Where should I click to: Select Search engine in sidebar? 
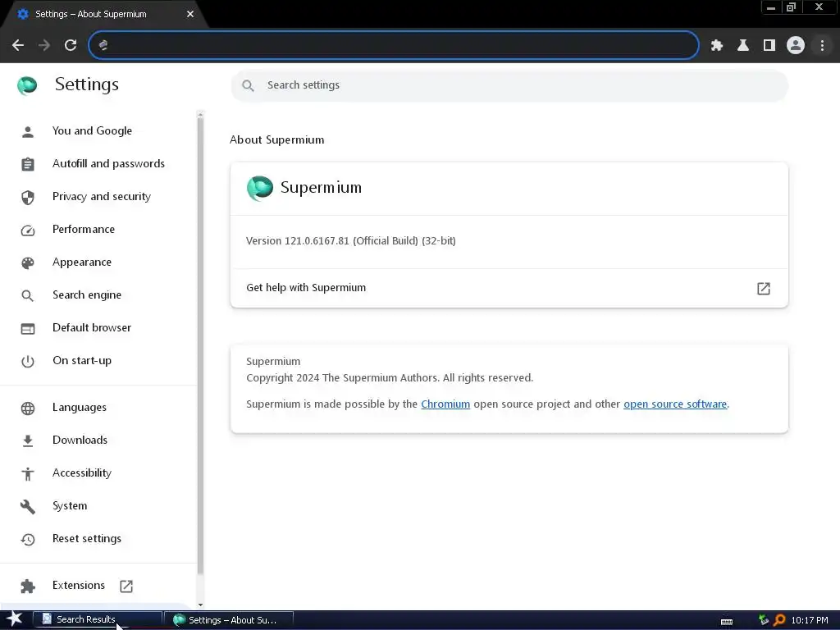[87, 294]
